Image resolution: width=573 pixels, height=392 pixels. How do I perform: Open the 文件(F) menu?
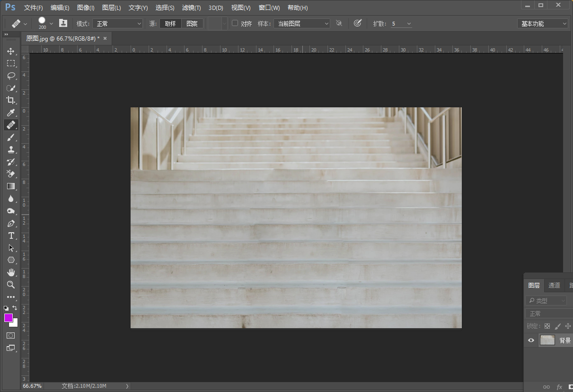34,8
